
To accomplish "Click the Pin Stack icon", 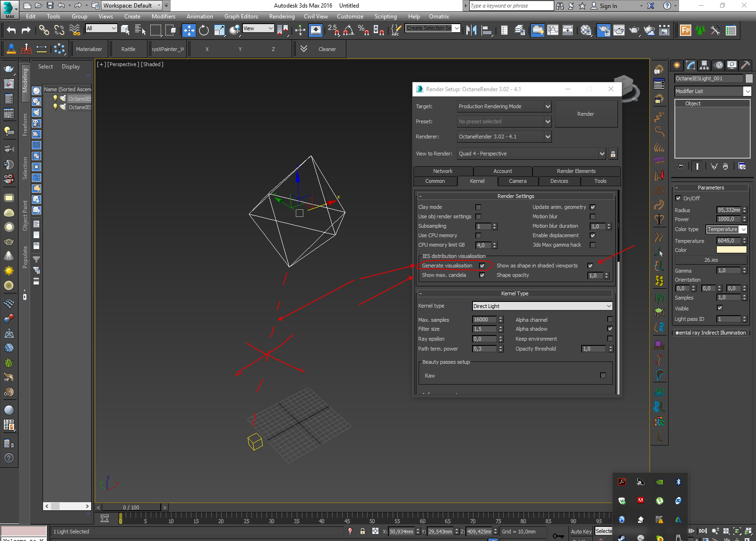I will [x=680, y=166].
